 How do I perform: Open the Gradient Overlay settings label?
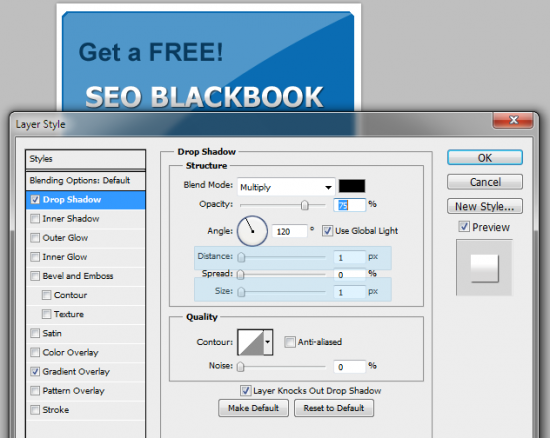click(x=76, y=372)
